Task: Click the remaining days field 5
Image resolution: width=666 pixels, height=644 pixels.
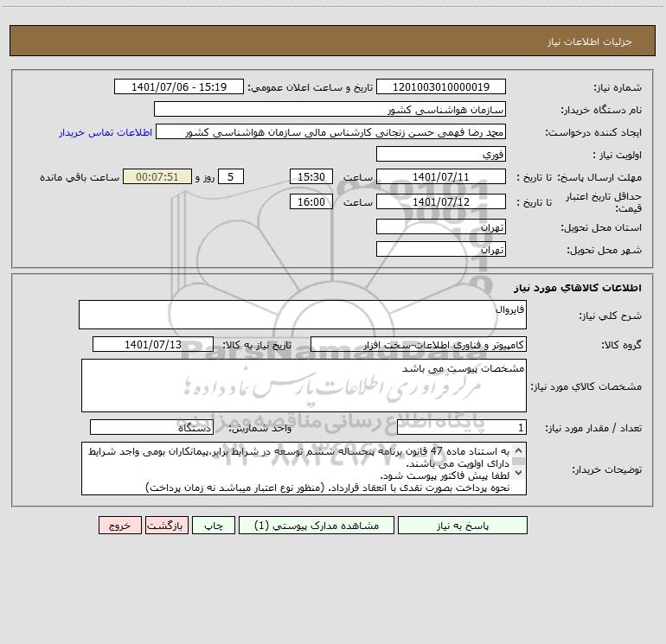Action: (231, 176)
